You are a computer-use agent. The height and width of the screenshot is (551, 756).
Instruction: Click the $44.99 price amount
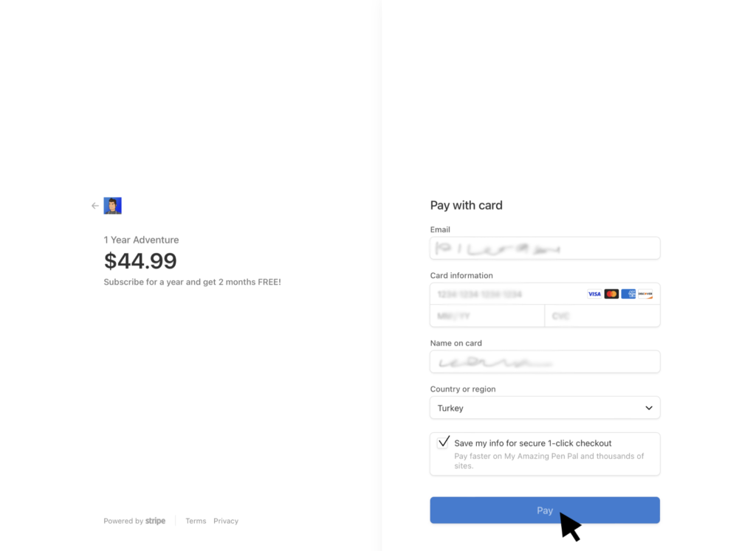(140, 261)
